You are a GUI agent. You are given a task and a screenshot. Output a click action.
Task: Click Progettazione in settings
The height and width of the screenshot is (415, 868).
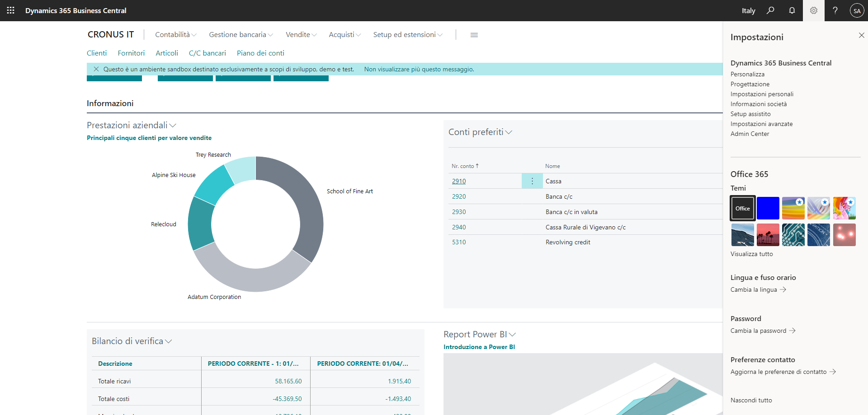750,84
